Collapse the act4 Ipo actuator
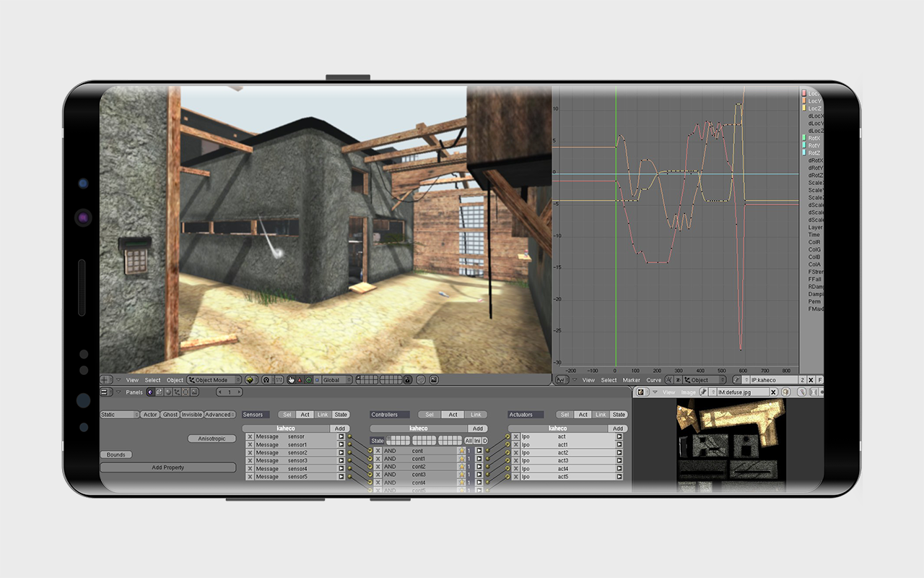This screenshot has width=924, height=578. [619, 469]
